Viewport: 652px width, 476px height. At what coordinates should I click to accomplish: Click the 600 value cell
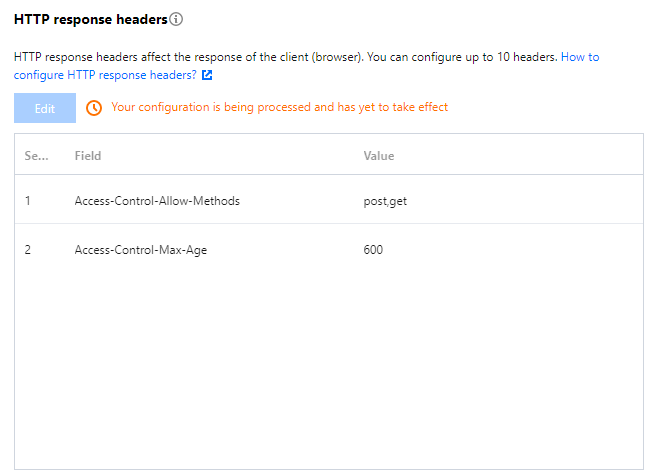373,250
